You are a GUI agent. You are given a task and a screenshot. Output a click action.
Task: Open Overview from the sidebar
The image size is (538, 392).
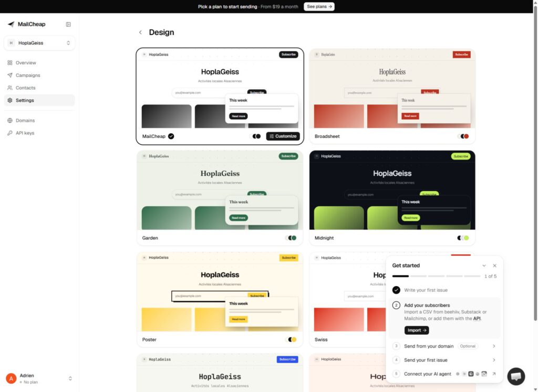point(39,62)
